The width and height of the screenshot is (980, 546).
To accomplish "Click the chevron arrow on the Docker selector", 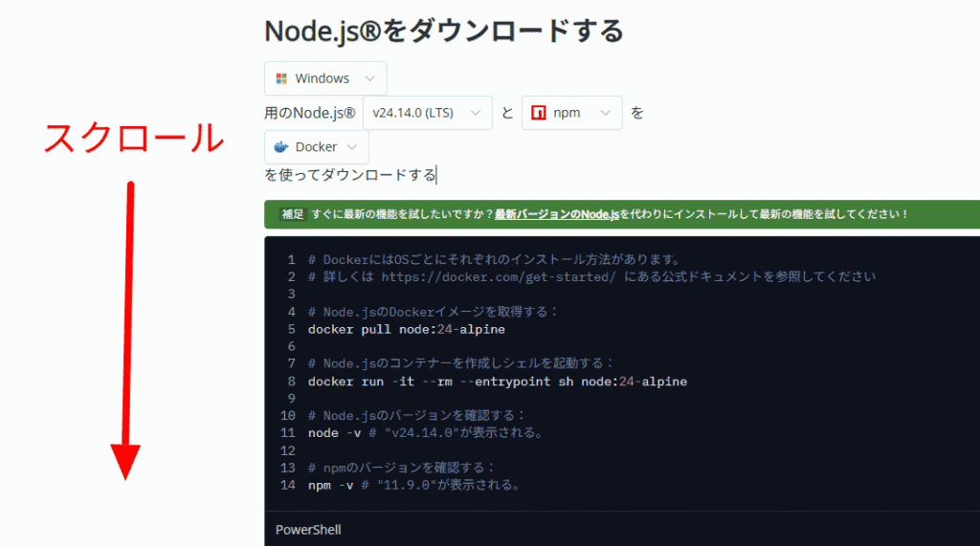I will click(x=352, y=147).
